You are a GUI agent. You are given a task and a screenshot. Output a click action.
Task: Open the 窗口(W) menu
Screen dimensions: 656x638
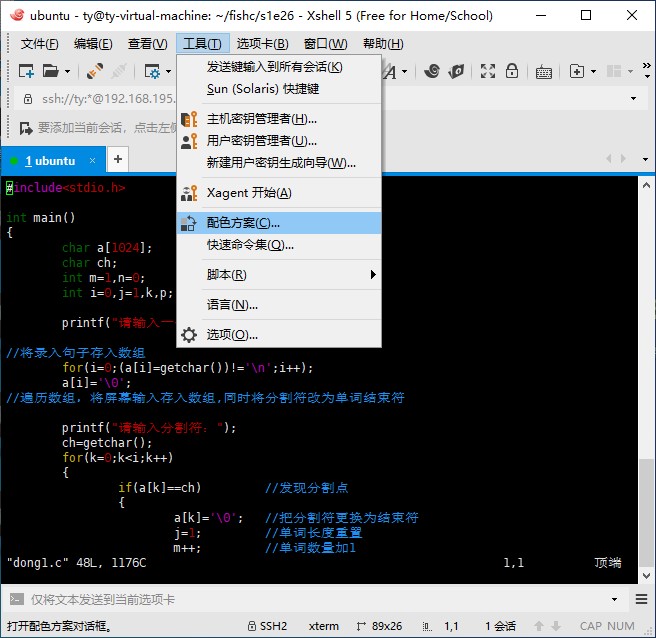(x=325, y=44)
